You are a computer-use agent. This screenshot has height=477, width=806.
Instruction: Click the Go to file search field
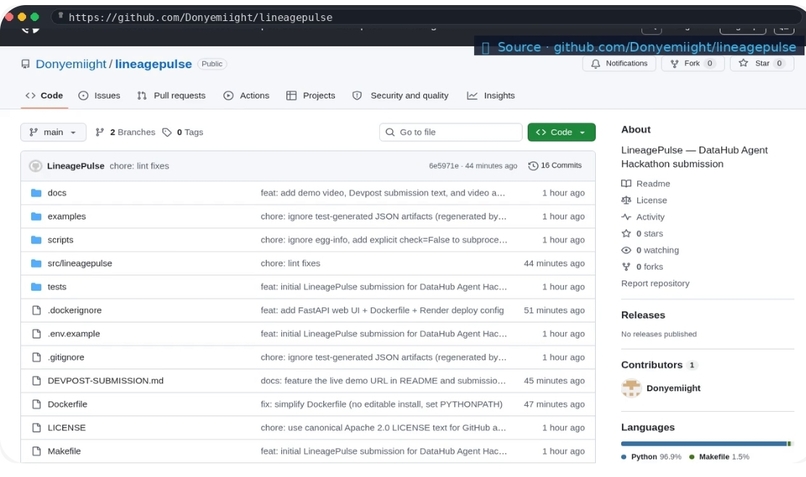pos(451,132)
